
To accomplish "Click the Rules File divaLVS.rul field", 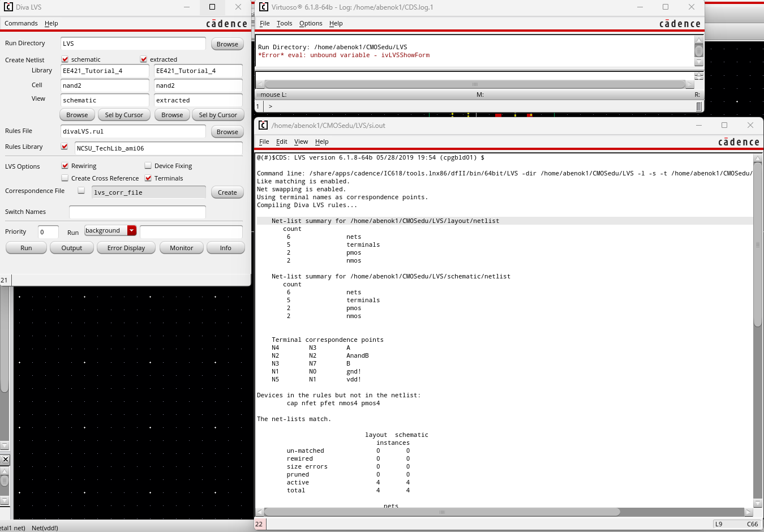I will tap(133, 131).
